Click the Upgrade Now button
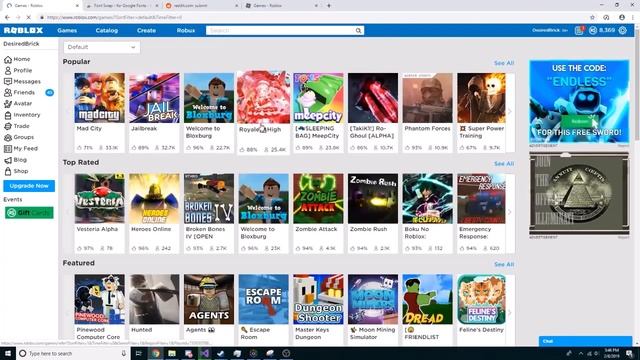The width and height of the screenshot is (640, 360). coord(29,186)
